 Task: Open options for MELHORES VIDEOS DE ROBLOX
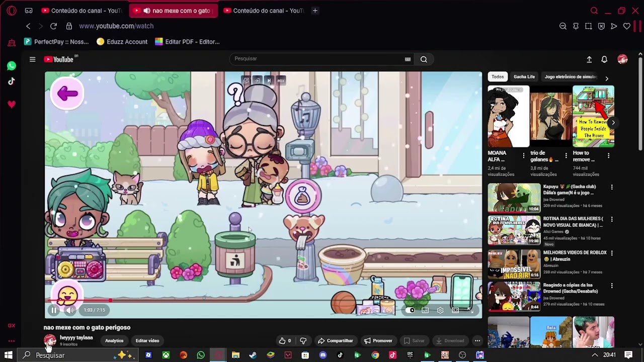pyautogui.click(x=612, y=252)
